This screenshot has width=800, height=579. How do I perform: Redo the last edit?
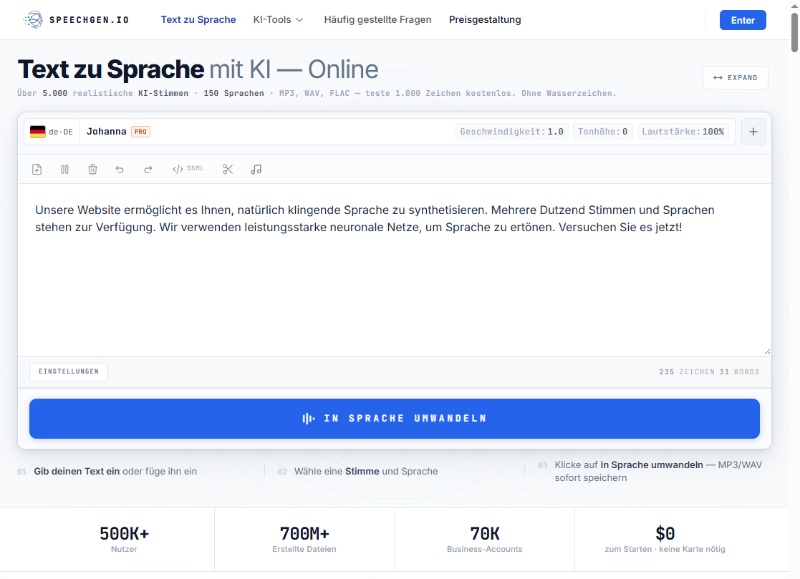click(x=148, y=169)
